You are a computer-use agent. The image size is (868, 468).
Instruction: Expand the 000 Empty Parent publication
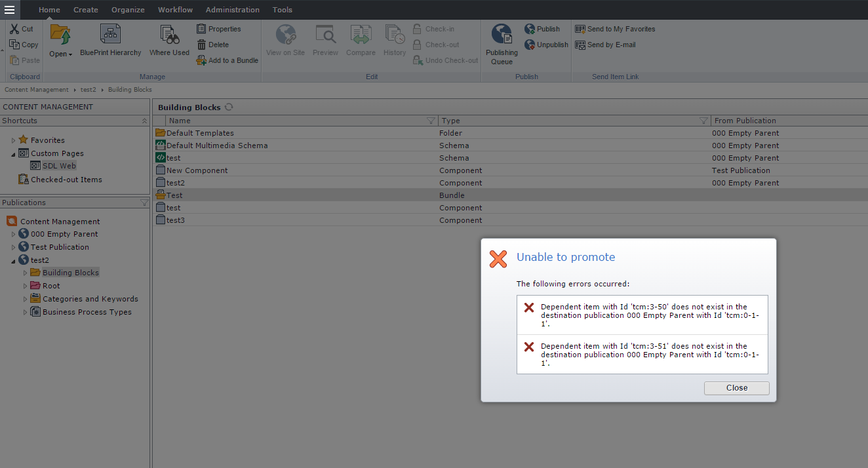coord(13,234)
